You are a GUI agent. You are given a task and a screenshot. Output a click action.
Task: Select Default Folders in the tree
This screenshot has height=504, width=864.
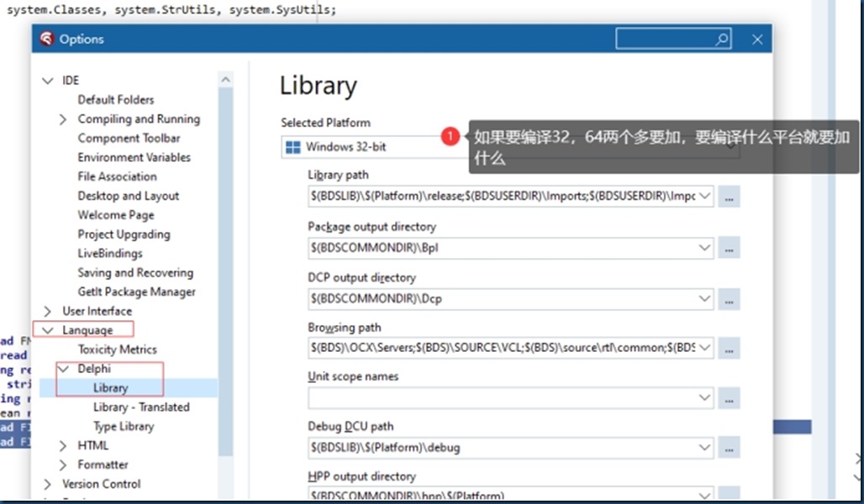point(116,100)
